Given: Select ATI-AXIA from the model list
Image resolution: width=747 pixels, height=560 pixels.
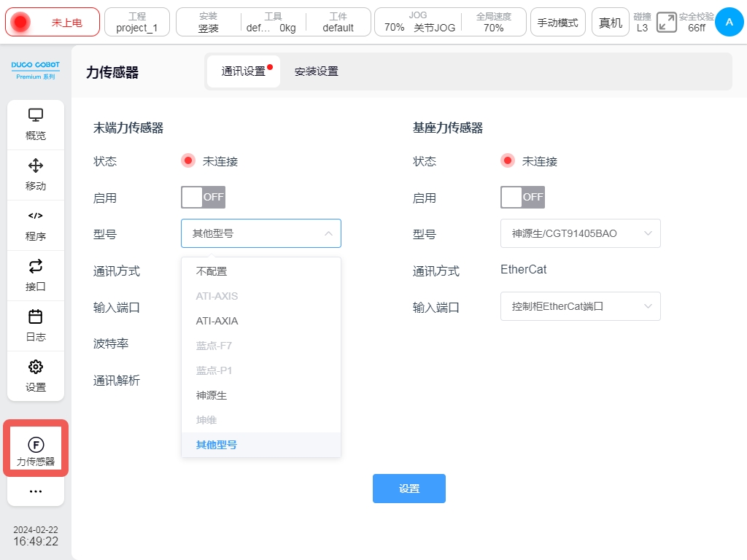Looking at the screenshot, I should coord(217,321).
